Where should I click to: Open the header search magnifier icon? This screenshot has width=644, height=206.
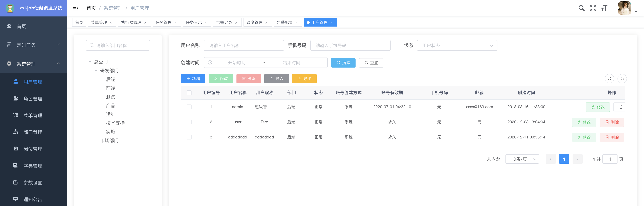pos(581,8)
